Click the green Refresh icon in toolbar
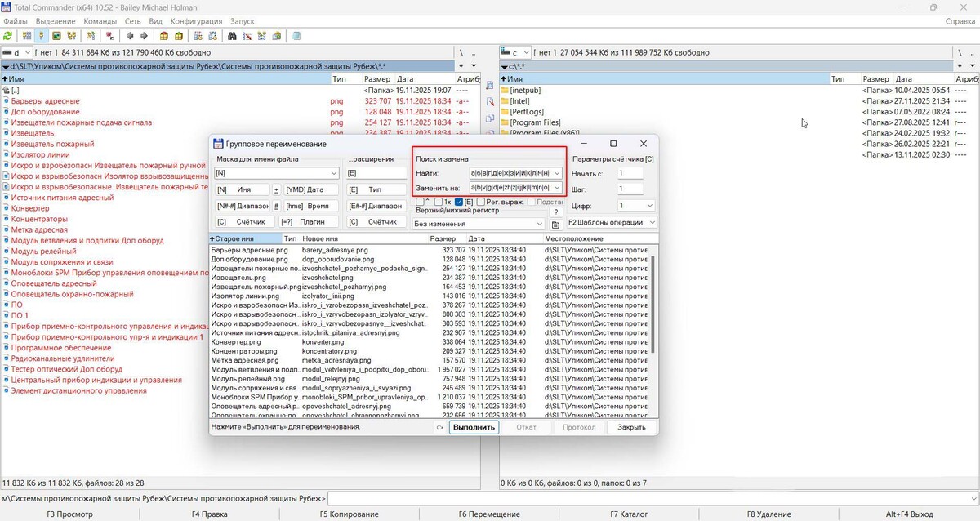This screenshot has width=980, height=521. pos(8,36)
